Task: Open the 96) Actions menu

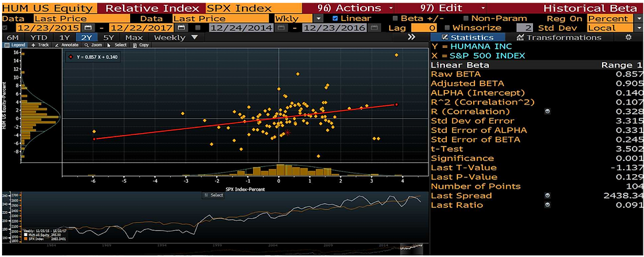Action: (356, 8)
